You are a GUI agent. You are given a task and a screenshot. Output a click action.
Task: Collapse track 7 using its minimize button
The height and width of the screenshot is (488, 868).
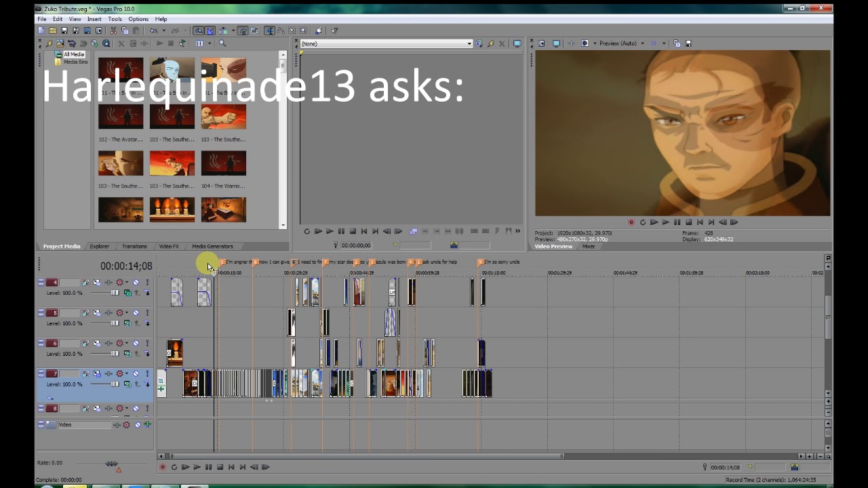(41, 371)
